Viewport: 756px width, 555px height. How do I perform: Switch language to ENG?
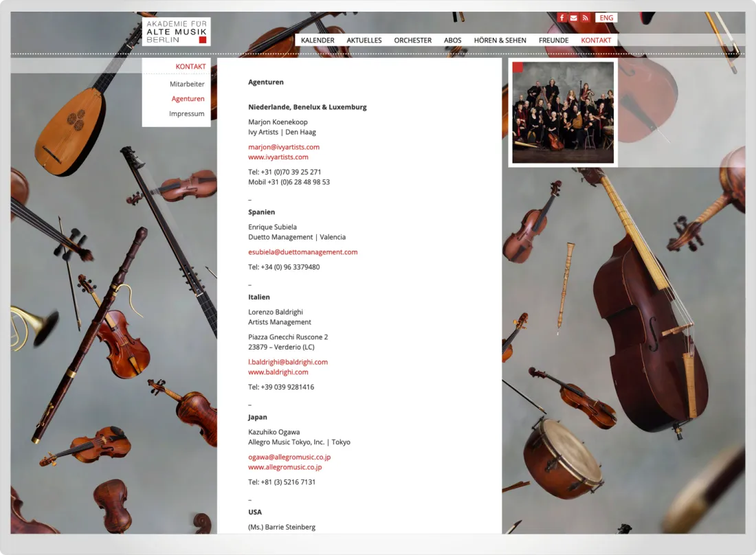tap(606, 18)
